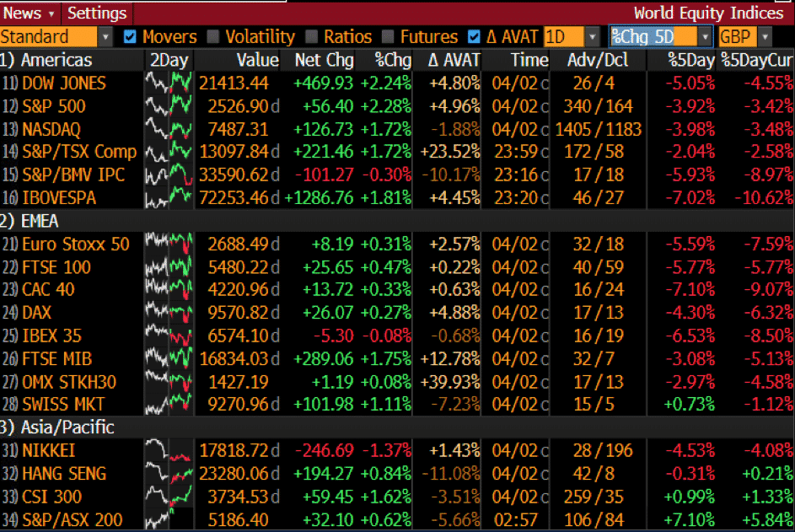795x532 pixels.
Task: Select the DAX index
Action: point(36,313)
